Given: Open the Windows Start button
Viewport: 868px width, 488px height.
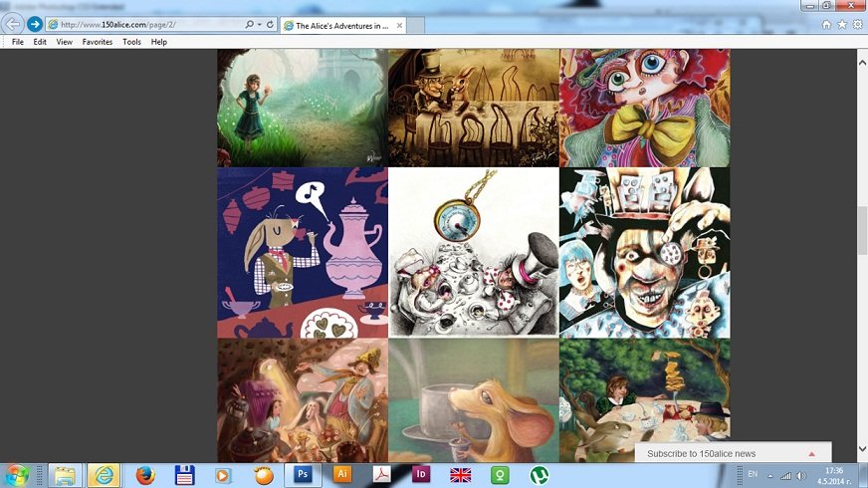Looking at the screenshot, I should pos(17,476).
